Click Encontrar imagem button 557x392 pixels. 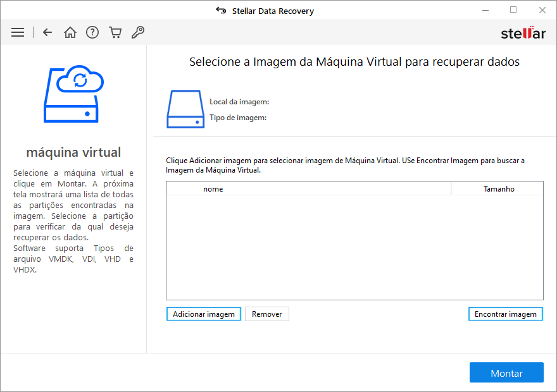pyautogui.click(x=506, y=314)
